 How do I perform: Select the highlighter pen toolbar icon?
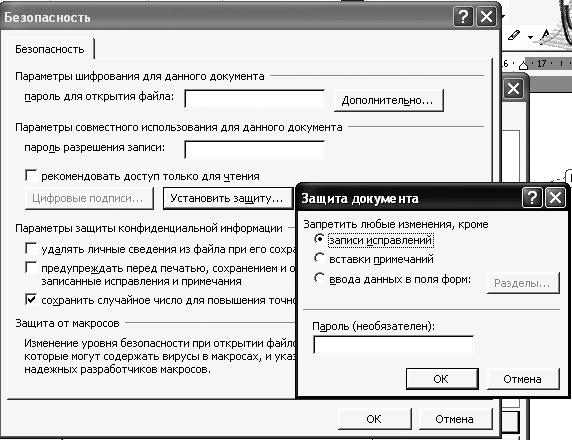514,36
